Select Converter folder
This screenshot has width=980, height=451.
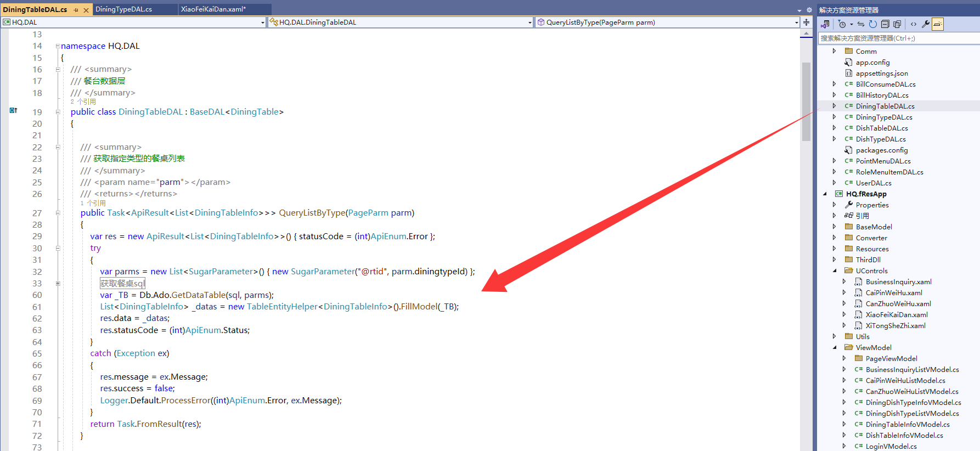(871, 238)
